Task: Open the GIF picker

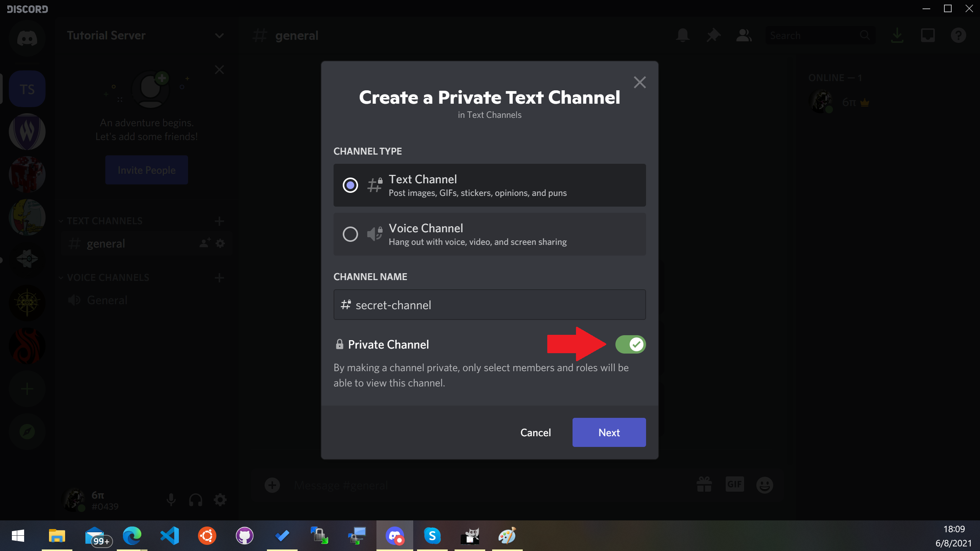Action: 735,485
